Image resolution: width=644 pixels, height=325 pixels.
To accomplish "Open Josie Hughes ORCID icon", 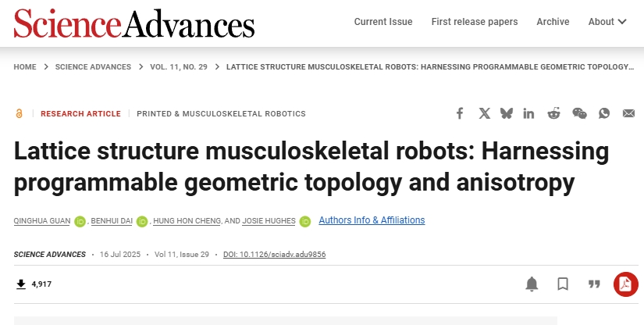I will [x=305, y=221].
